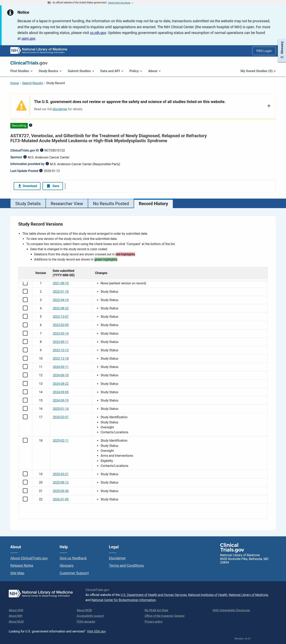Viewport: 286px width, 644px height.
Task: Download the study record
Action: point(27,186)
